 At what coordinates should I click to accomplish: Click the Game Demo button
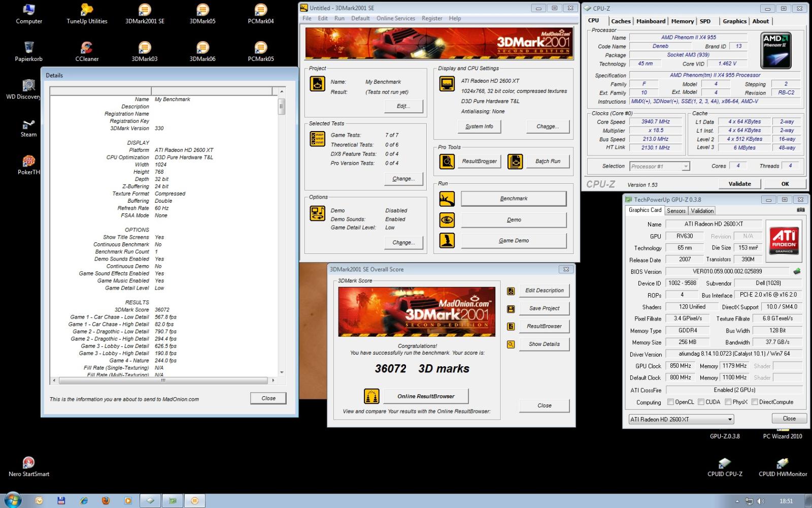pyautogui.click(x=514, y=241)
